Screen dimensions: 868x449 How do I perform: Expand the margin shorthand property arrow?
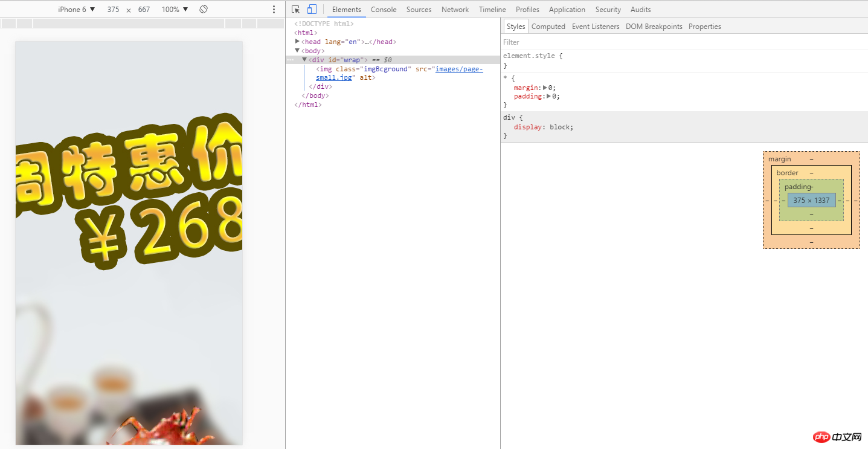coord(545,88)
